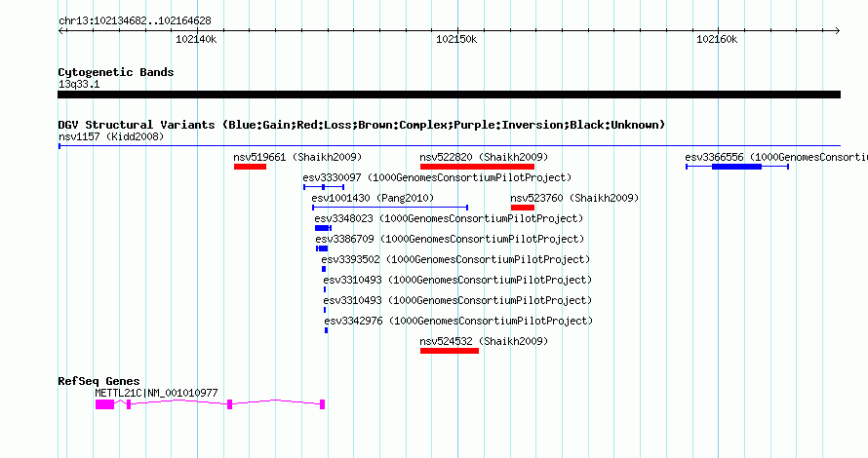The width and height of the screenshot is (868, 458).
Task: Click the 102160k ruler label
Action: click(x=716, y=39)
